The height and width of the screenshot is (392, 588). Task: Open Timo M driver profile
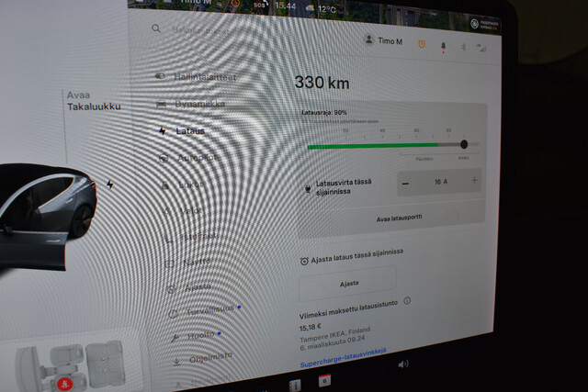pyautogui.click(x=384, y=39)
